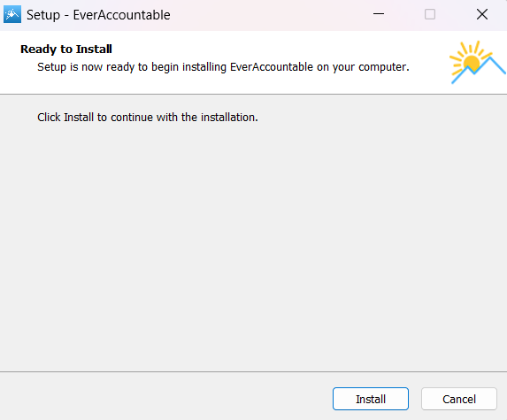Image resolution: width=507 pixels, height=420 pixels.
Task: Select the "Ready to Install" heading
Action: (66, 50)
